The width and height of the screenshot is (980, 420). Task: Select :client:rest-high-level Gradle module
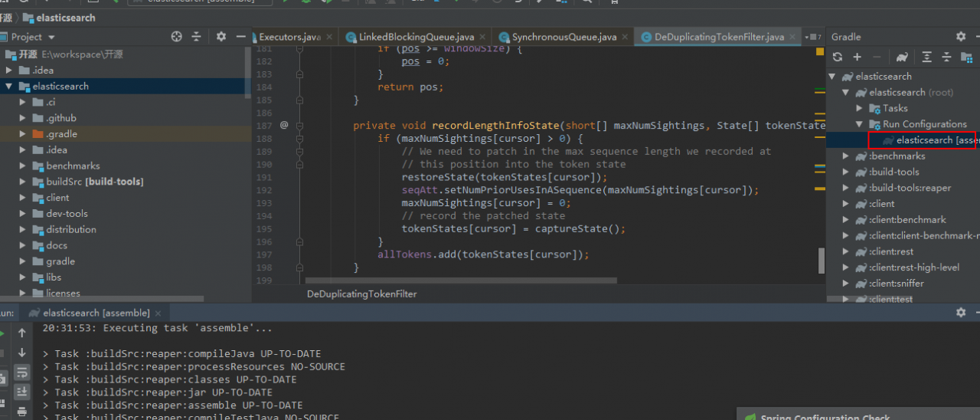(914, 267)
